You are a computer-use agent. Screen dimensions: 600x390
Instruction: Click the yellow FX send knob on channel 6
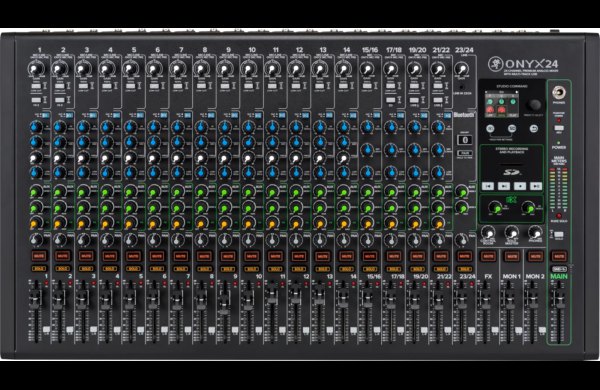tap(154, 223)
